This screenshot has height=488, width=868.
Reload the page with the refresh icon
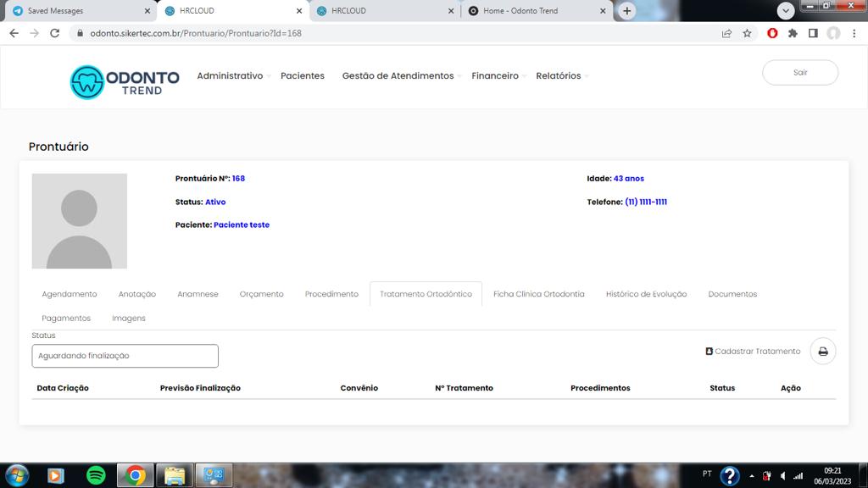(55, 34)
